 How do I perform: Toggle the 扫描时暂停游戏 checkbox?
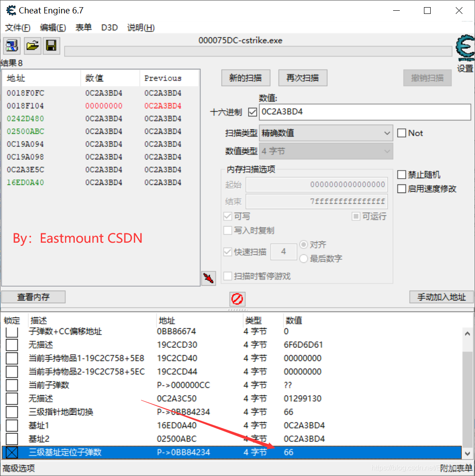(x=227, y=276)
